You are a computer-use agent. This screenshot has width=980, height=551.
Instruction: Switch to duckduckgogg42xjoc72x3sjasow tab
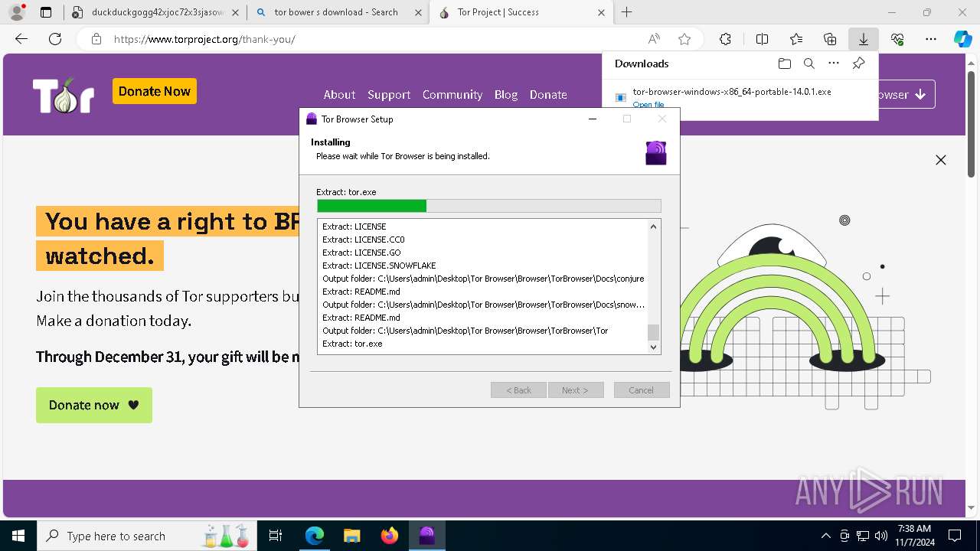[156, 12]
